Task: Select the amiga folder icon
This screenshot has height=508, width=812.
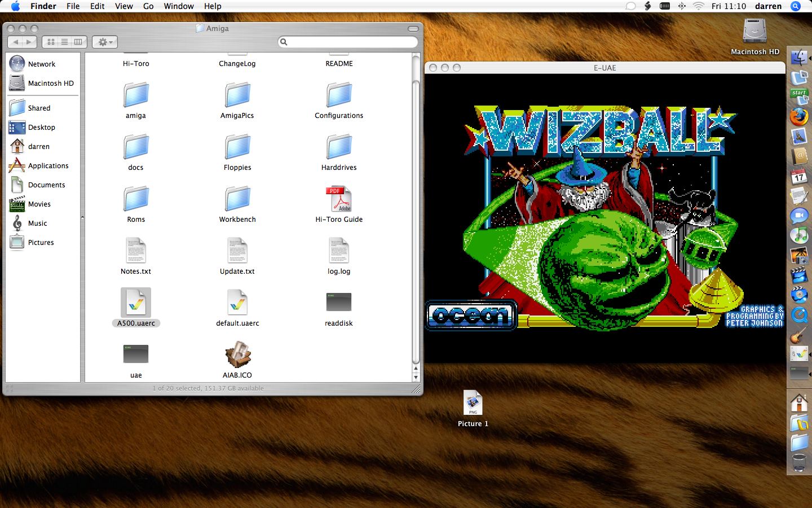Action: click(x=136, y=95)
